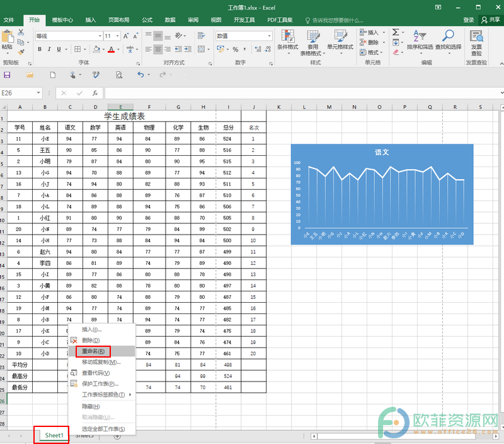Click the Share (共享) button
The width and height of the screenshot is (504, 444).
pyautogui.click(x=491, y=20)
